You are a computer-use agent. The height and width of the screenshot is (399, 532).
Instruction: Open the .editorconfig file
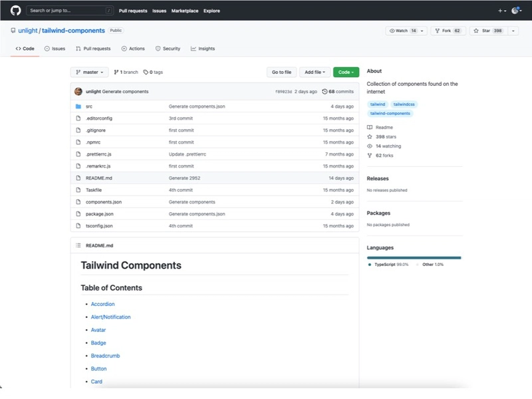click(x=98, y=118)
